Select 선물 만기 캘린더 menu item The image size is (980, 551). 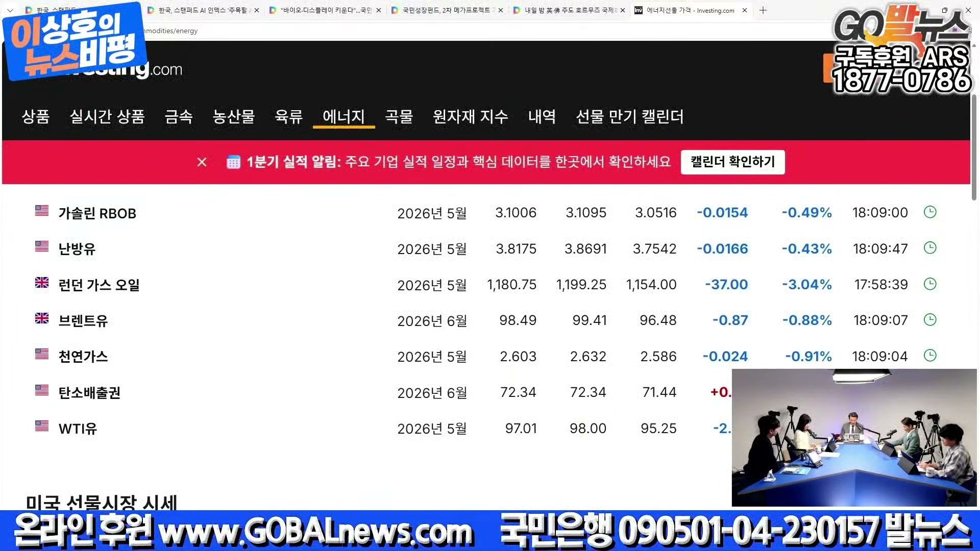[629, 117]
